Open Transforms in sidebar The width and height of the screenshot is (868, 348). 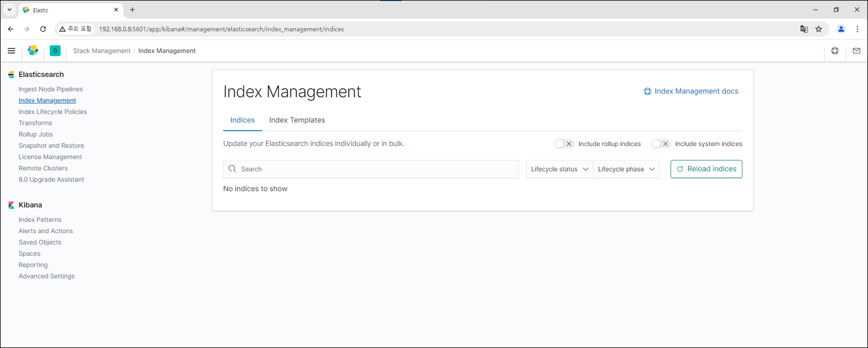(35, 123)
